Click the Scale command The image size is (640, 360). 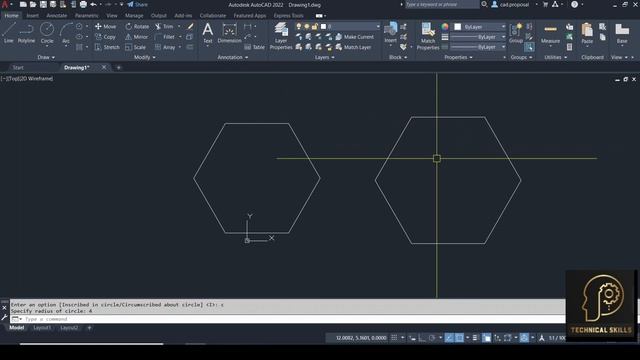click(x=135, y=47)
